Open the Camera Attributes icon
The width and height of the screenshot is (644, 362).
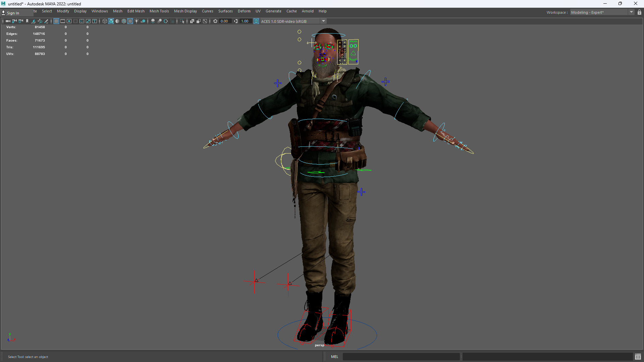(x=21, y=21)
